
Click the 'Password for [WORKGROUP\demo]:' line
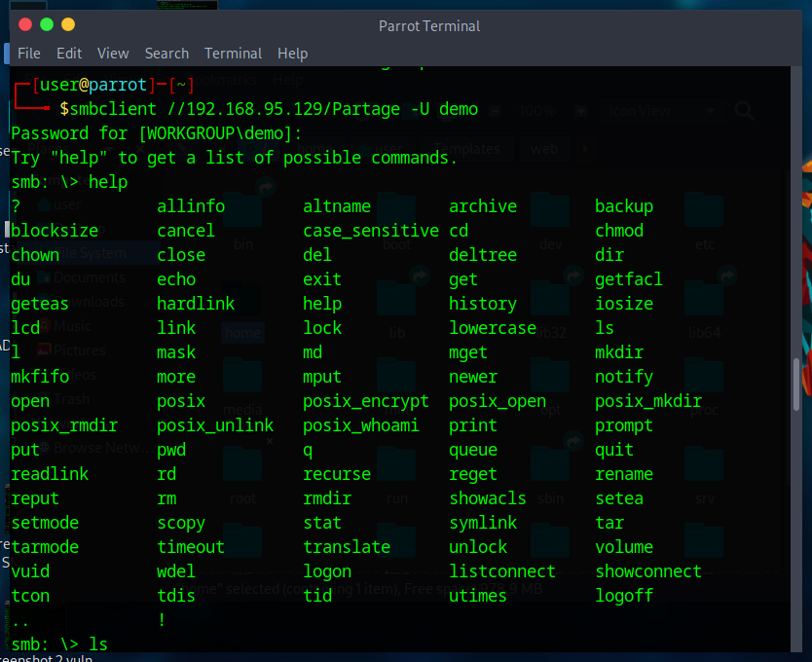pos(157,133)
